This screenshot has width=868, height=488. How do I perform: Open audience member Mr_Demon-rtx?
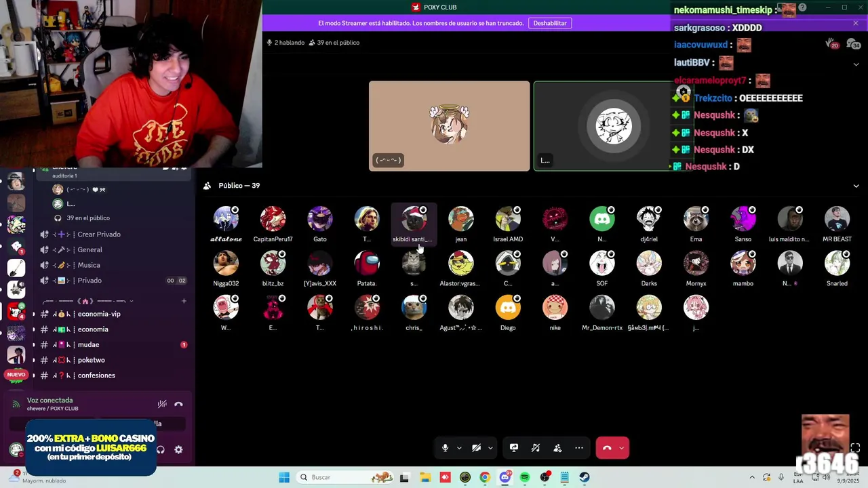(x=602, y=314)
